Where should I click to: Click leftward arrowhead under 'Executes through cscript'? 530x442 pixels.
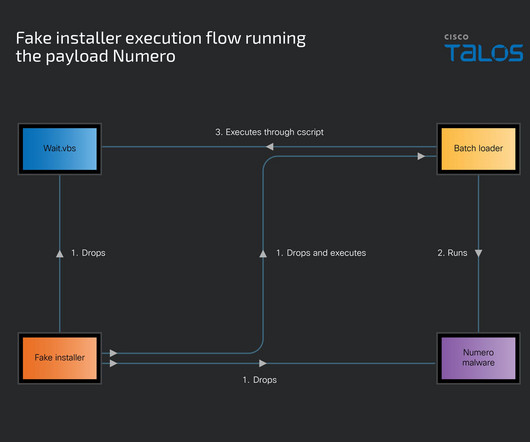coord(269,147)
